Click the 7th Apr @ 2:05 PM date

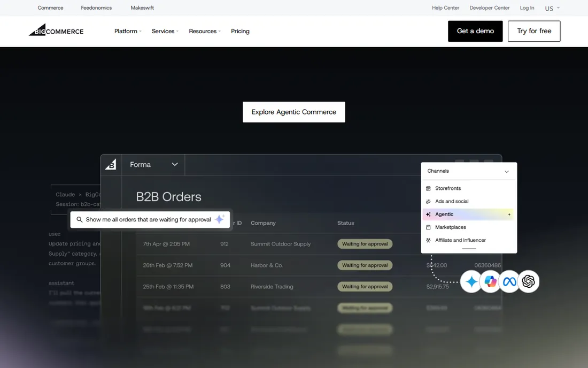[166, 244]
